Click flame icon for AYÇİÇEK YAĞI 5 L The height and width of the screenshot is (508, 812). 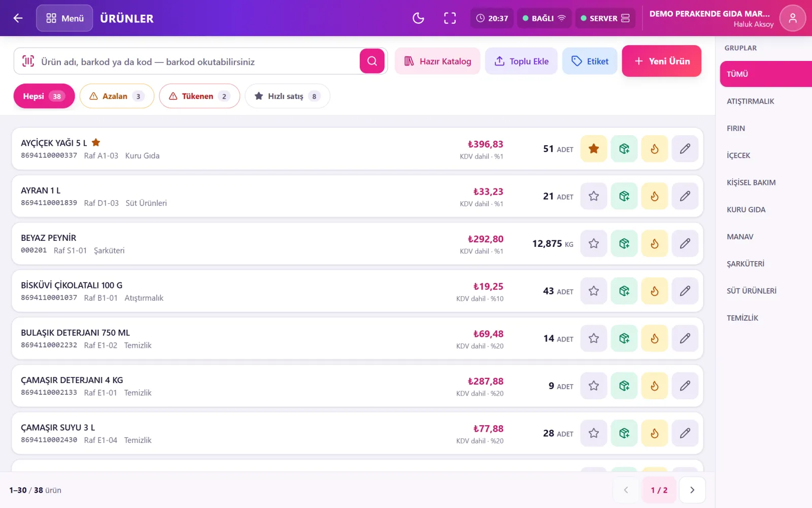click(655, 149)
